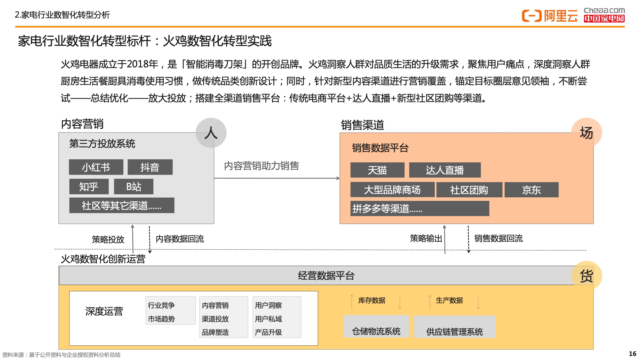
Task: Click the 供应链管理系统 box
Action: 455,327
